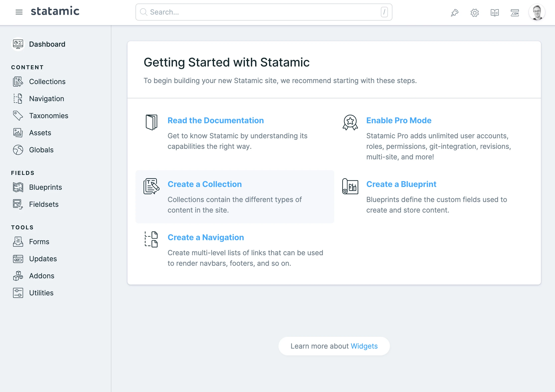
Task: Toggle the sidebar with the hamburger icon
Action: click(x=19, y=12)
